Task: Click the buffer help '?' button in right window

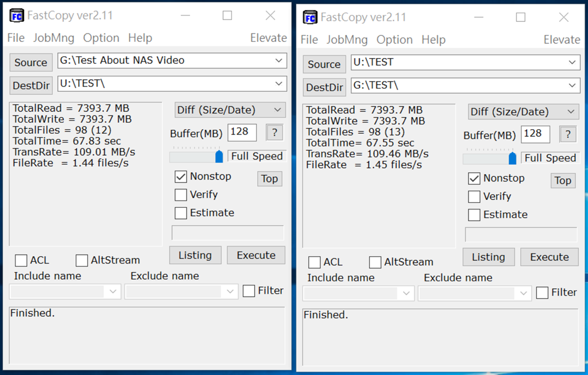Action: (568, 134)
